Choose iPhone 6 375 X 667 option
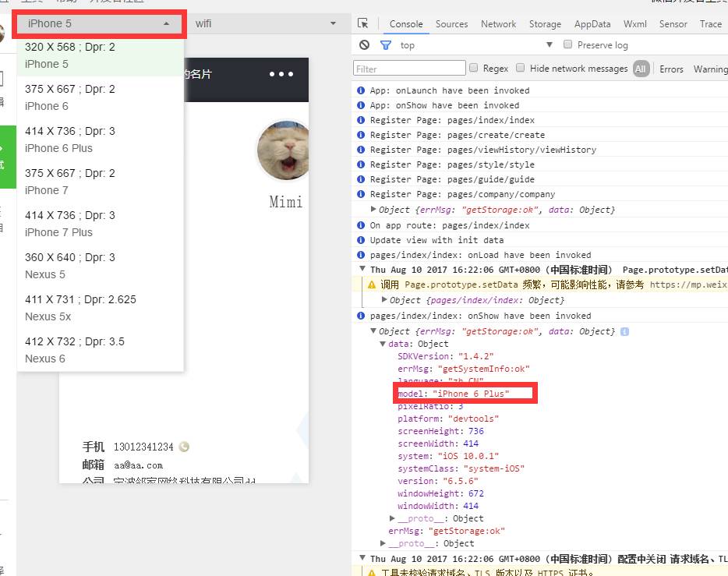This screenshot has height=576, width=728. click(x=101, y=97)
